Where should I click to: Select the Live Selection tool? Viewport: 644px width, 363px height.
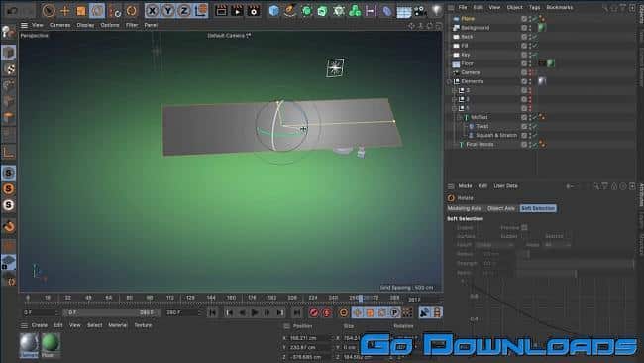pos(49,10)
